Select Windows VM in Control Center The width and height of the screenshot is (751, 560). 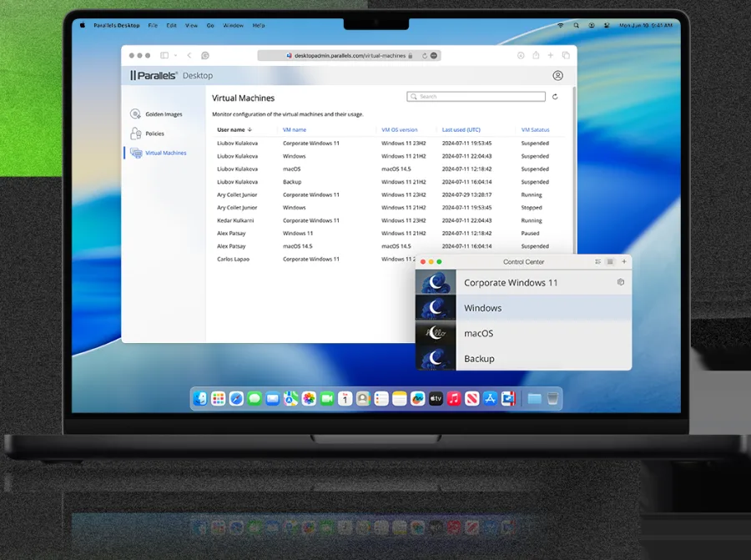523,308
